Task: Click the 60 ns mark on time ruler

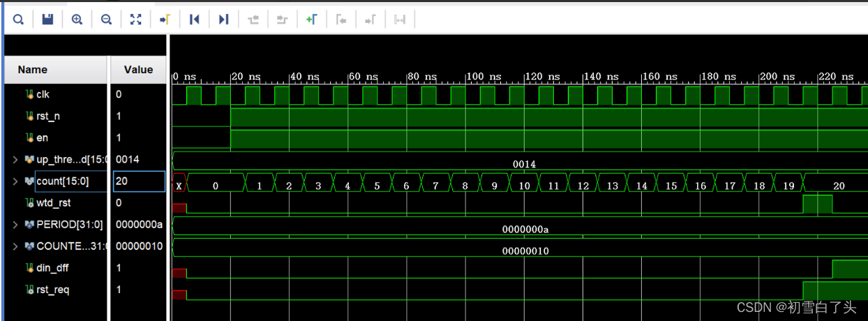Action: (363, 76)
